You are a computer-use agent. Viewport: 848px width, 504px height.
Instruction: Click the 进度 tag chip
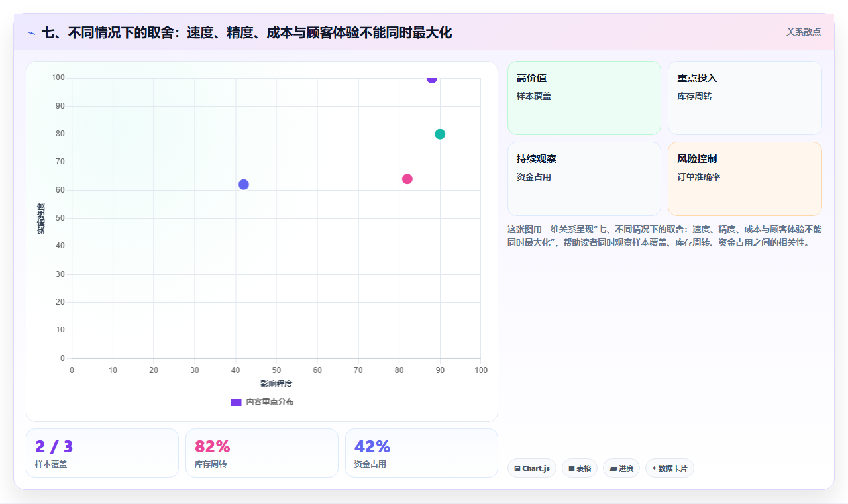tap(621, 468)
